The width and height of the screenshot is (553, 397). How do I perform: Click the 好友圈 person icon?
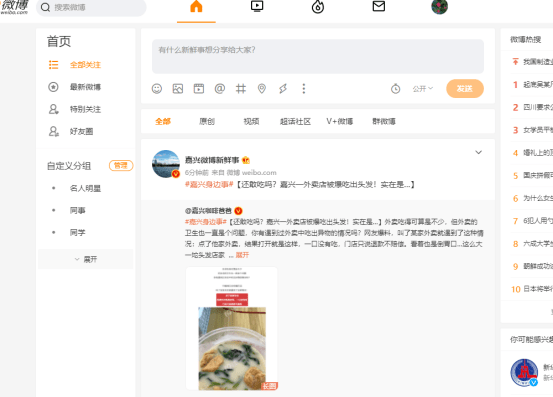click(x=53, y=132)
